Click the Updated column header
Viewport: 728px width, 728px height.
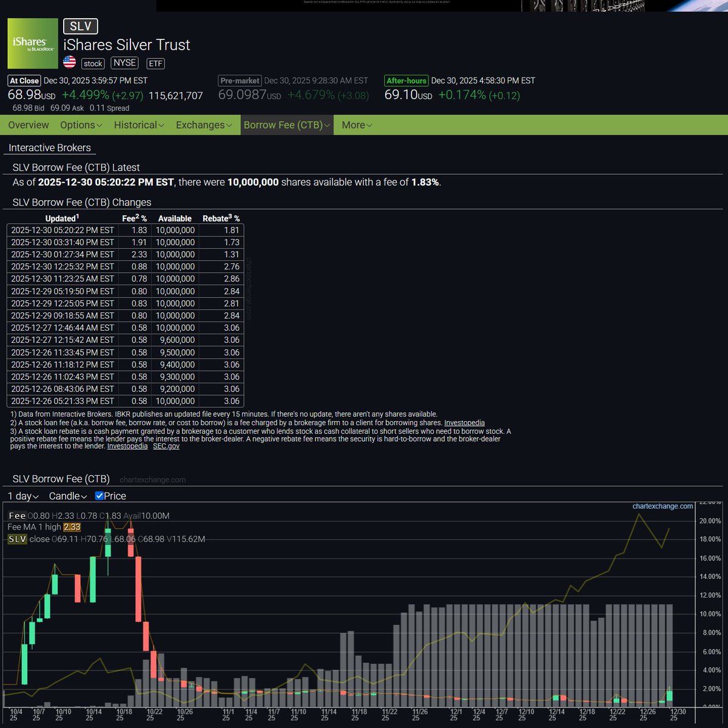coord(62,218)
